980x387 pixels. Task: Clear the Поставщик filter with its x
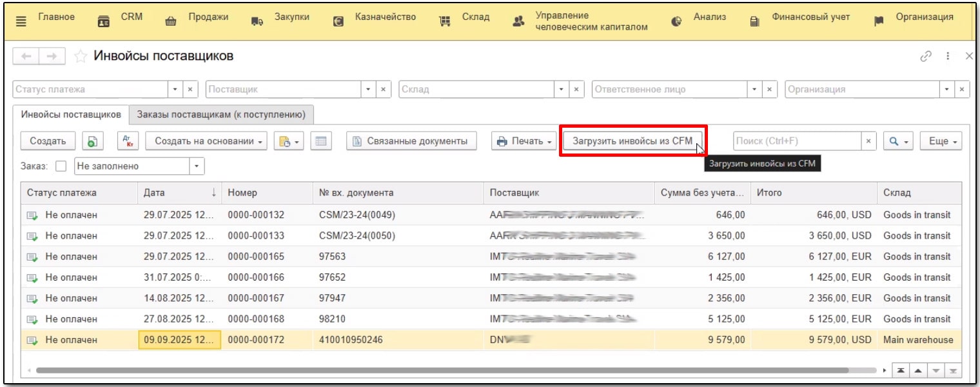(383, 90)
